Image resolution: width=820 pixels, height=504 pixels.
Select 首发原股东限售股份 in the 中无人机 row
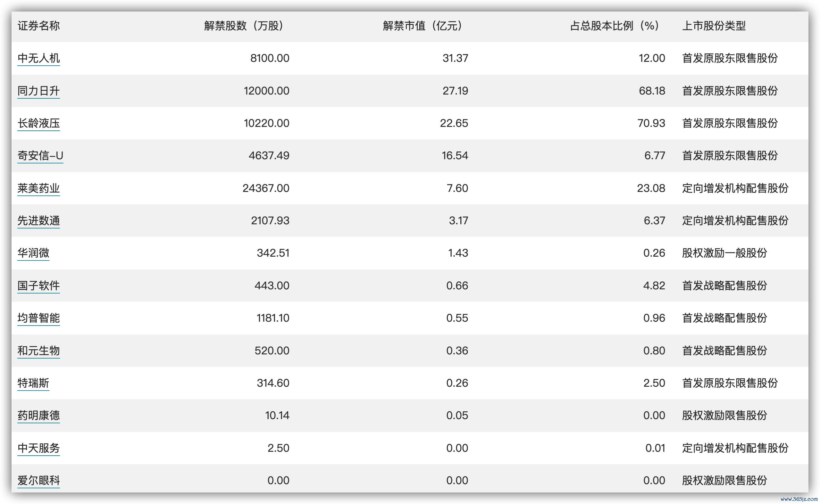(x=730, y=58)
